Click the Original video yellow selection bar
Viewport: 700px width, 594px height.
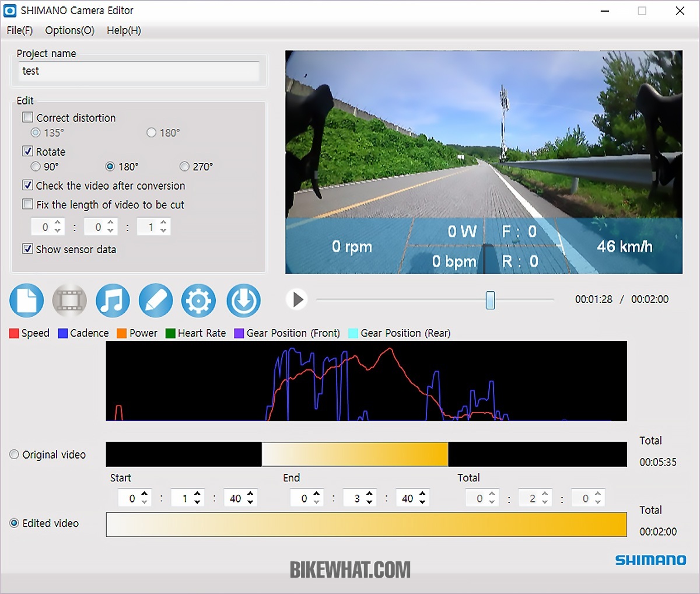coord(355,454)
